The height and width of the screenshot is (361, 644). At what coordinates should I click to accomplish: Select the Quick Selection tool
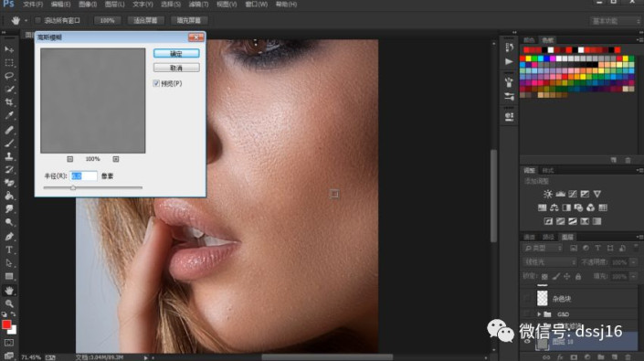pos(9,90)
